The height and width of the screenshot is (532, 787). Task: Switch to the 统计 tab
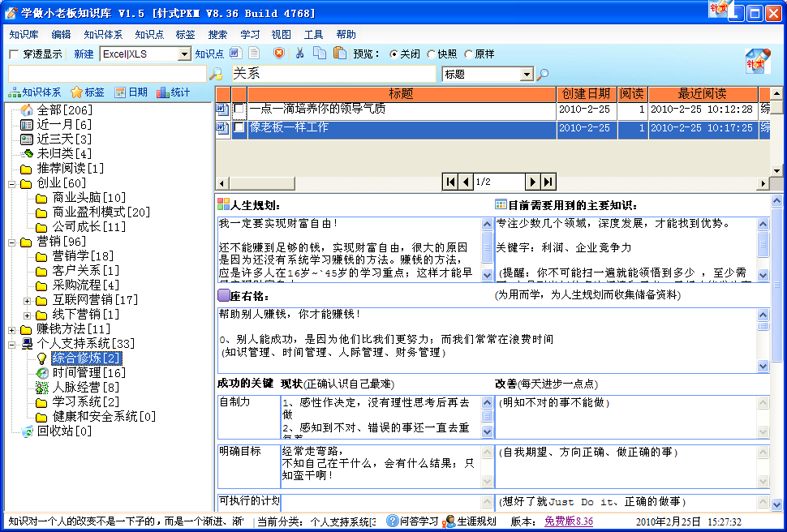click(173, 92)
